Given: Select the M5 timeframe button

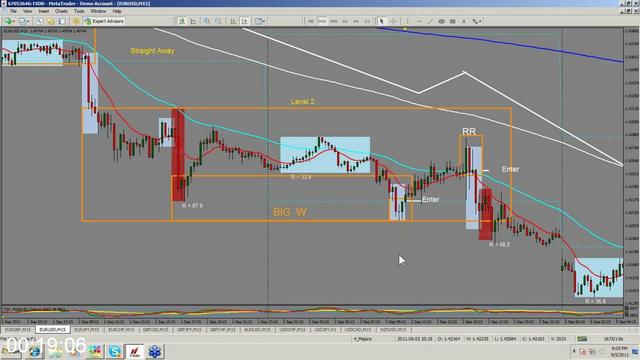Looking at the screenshot, I should [x=311, y=21].
